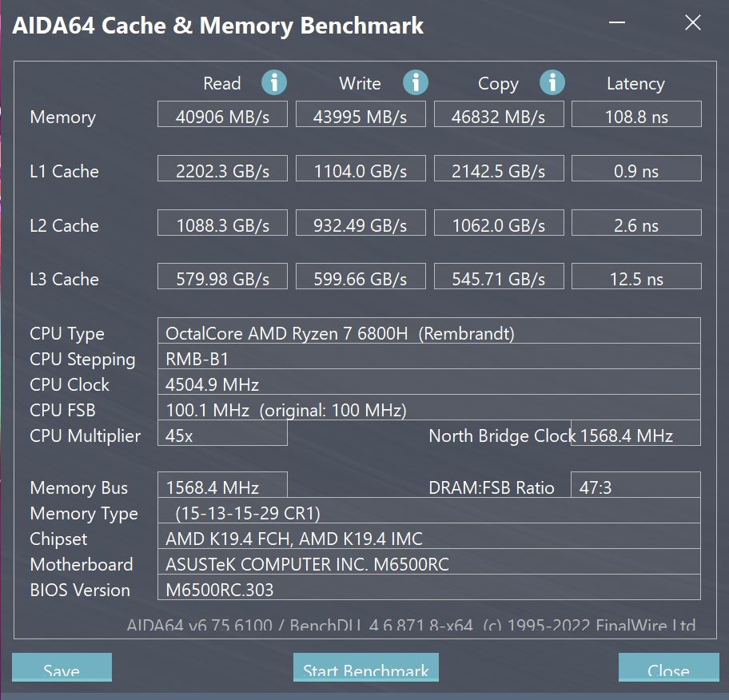Select the Memory Copy 46832 MB/s field
Viewport: 729px width, 700px height.
(x=499, y=114)
